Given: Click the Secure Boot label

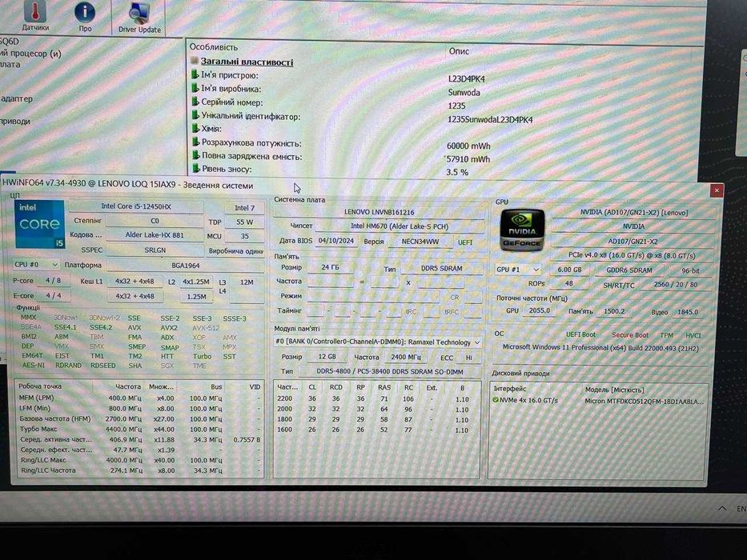Looking at the screenshot, I should (630, 334).
